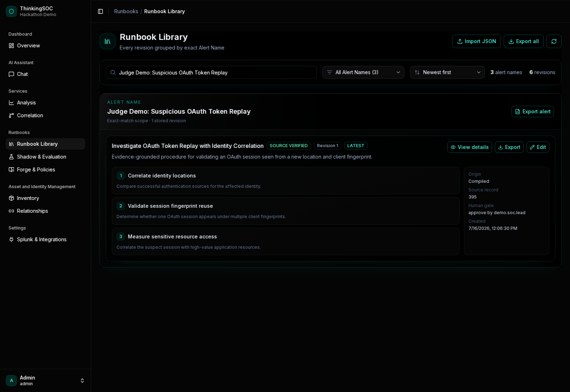Click the Inventory box icon
This screenshot has width=570, height=392.
pyautogui.click(x=11, y=198)
